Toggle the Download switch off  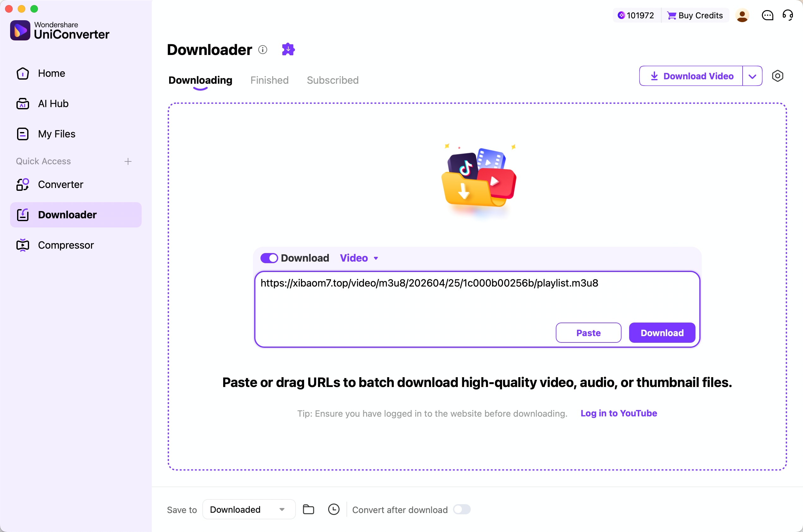point(269,258)
